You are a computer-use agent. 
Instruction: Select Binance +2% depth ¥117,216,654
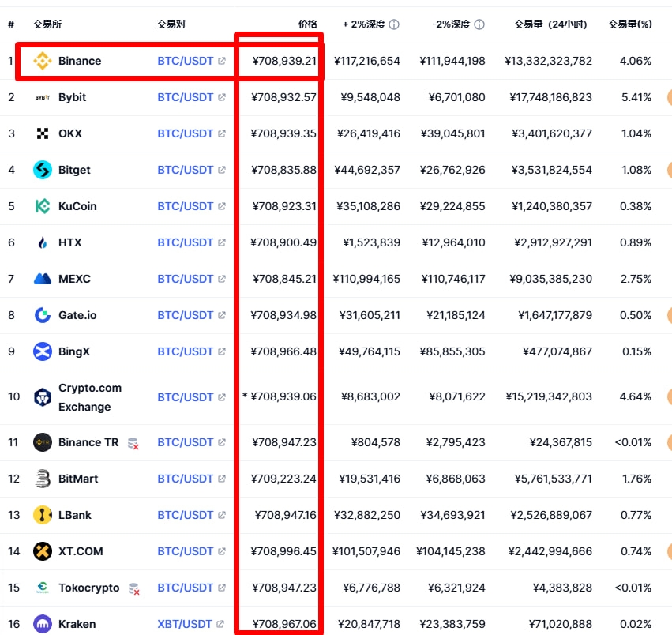pyautogui.click(x=367, y=61)
